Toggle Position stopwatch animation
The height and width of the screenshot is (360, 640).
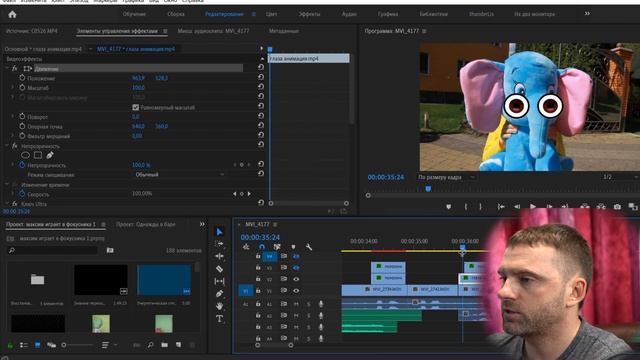[22, 78]
